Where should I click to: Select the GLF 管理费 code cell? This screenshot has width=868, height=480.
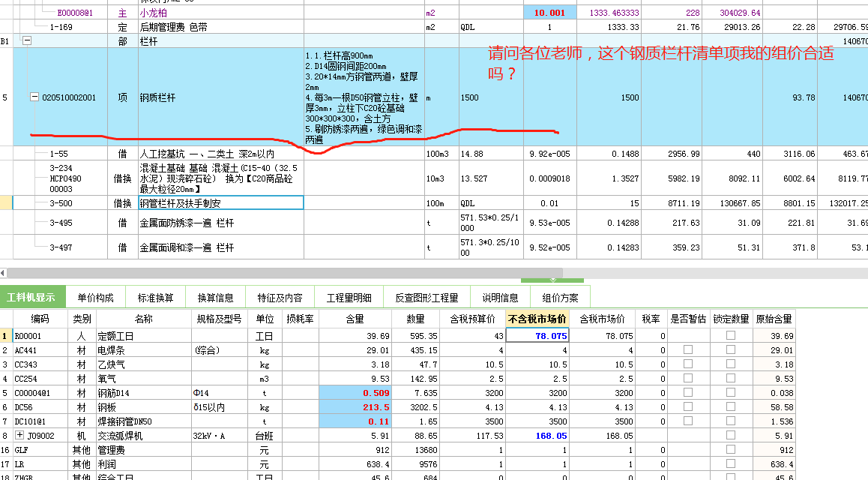click(40, 449)
